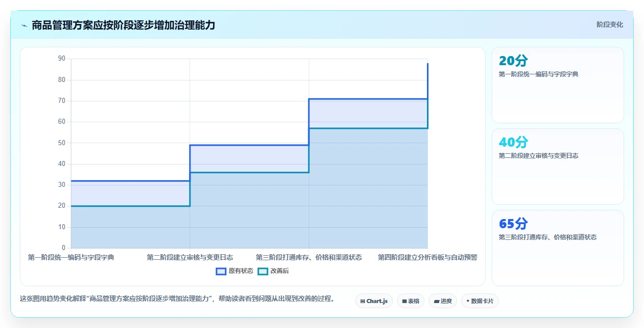Screen dimensions: 644x328
Task: Select the 数据卡片 tag
Action: [480, 301]
